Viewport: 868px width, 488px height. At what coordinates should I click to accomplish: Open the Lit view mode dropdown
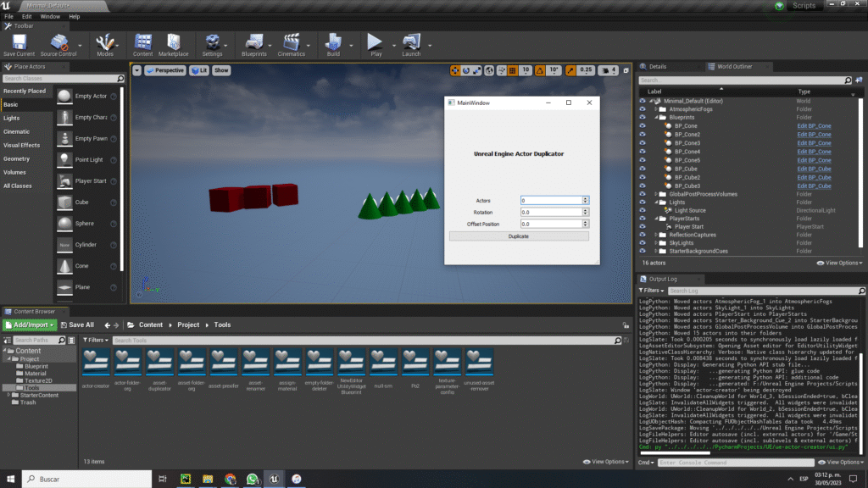click(x=199, y=70)
